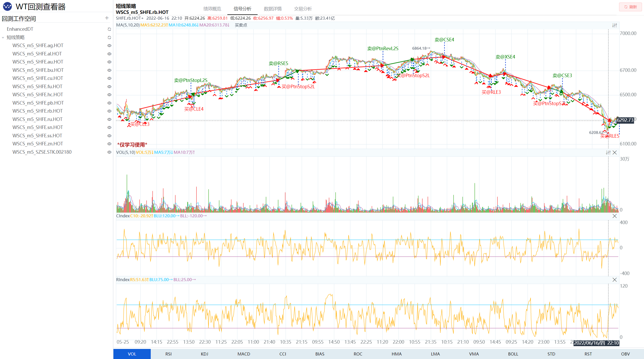
Task: Open the VOL indicator settings icon
Action: (608, 152)
